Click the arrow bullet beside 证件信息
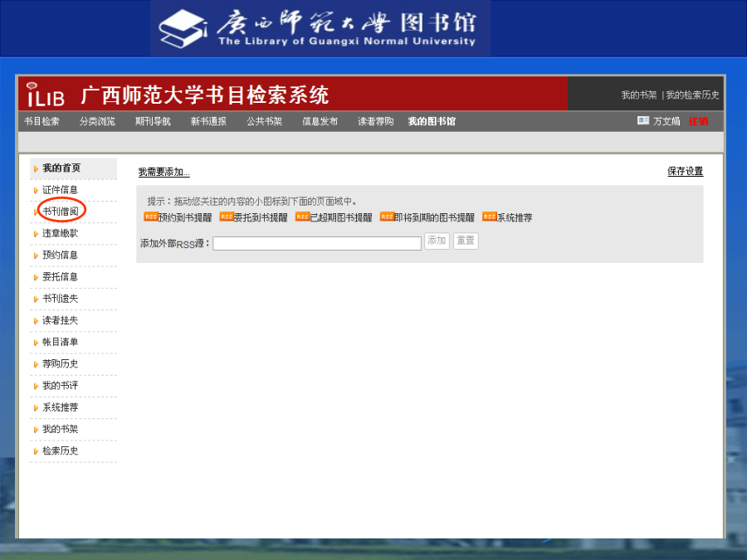Image resolution: width=747 pixels, height=560 pixels. [x=36, y=191]
